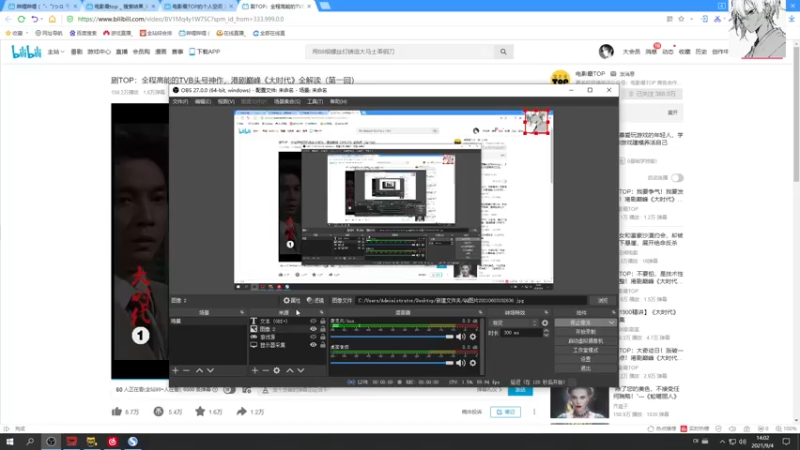
Task: Click Studio Mode in OBS Controls
Action: point(585,350)
